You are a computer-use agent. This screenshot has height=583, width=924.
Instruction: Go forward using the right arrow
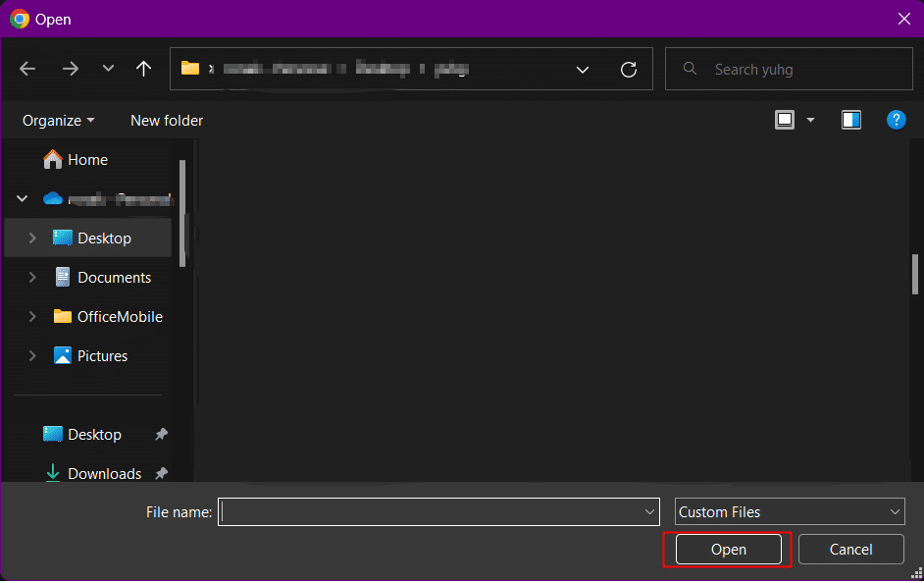(x=70, y=69)
